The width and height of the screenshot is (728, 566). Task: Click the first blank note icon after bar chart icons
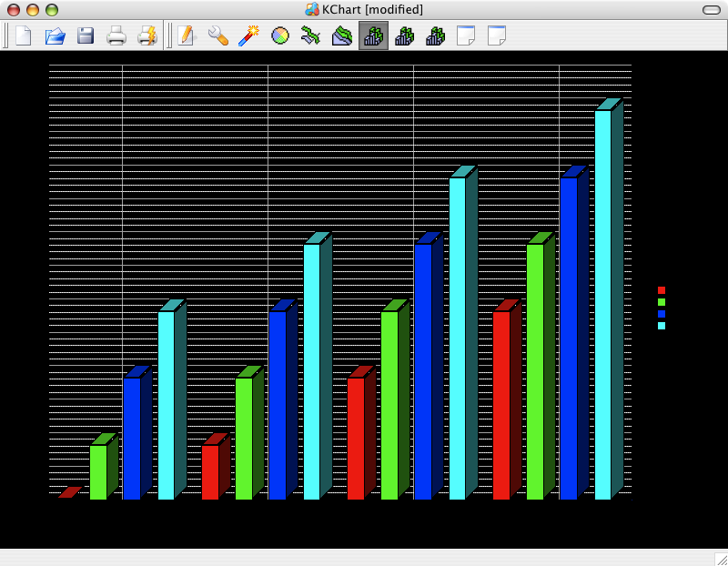466,35
